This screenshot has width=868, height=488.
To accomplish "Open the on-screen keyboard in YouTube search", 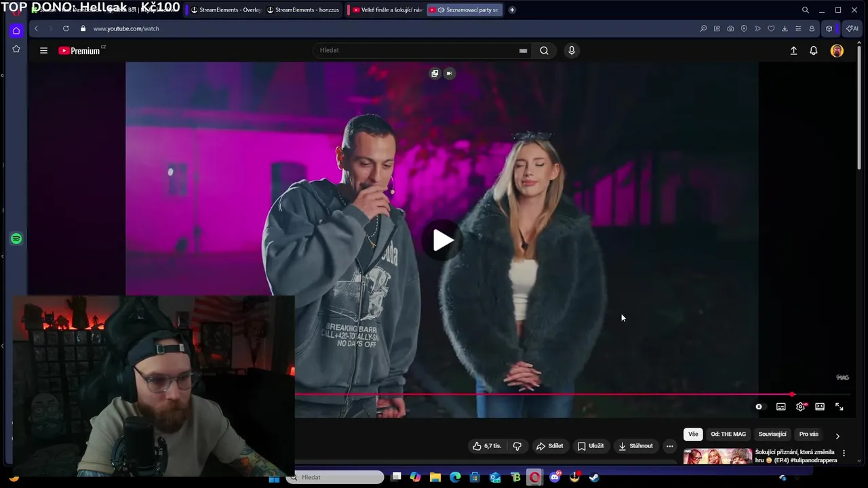I will click(x=523, y=50).
